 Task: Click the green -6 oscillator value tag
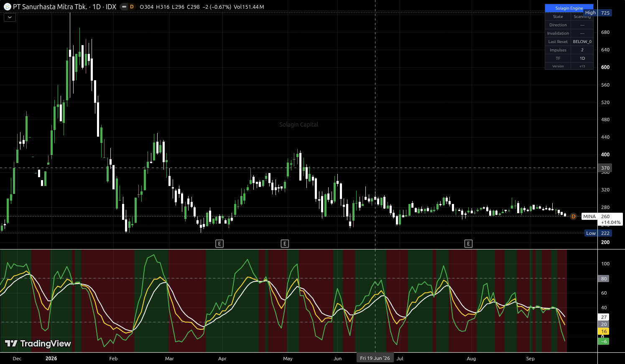pyautogui.click(x=604, y=341)
